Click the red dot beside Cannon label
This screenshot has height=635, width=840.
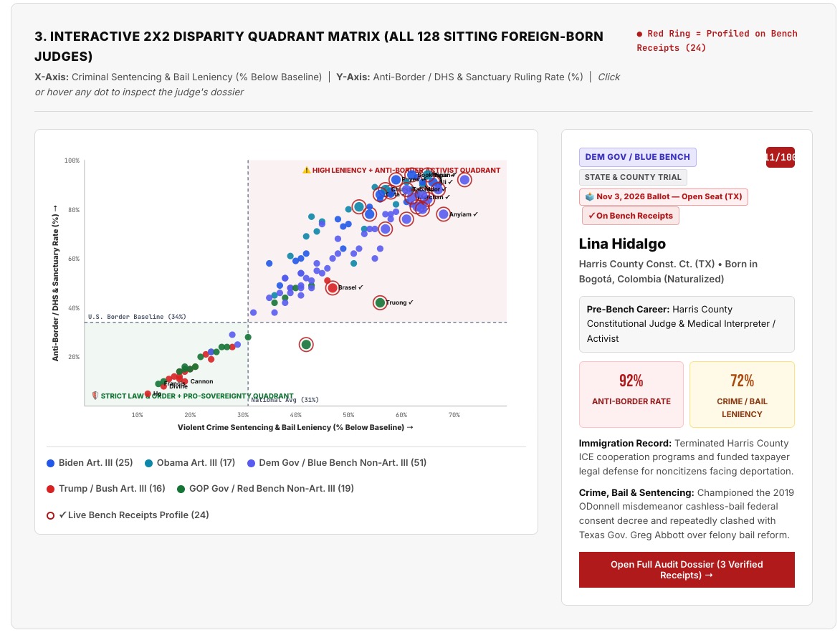tap(185, 381)
